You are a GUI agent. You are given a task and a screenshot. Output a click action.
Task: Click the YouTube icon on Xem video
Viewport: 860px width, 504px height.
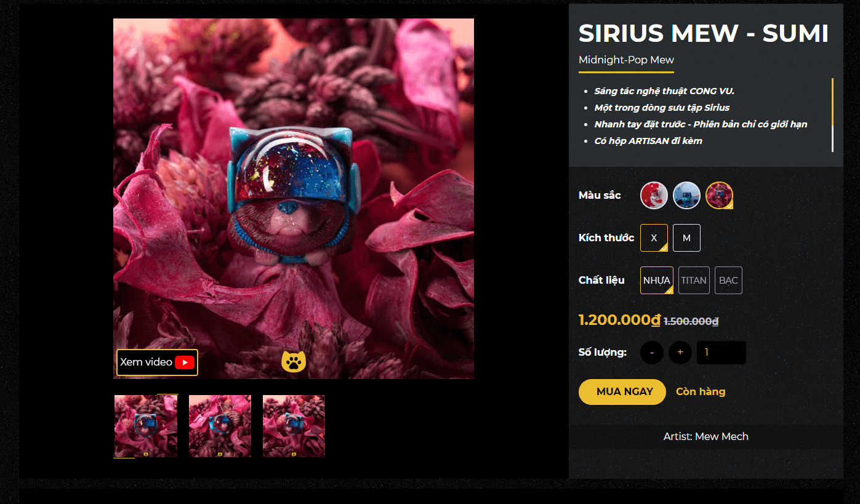(185, 362)
